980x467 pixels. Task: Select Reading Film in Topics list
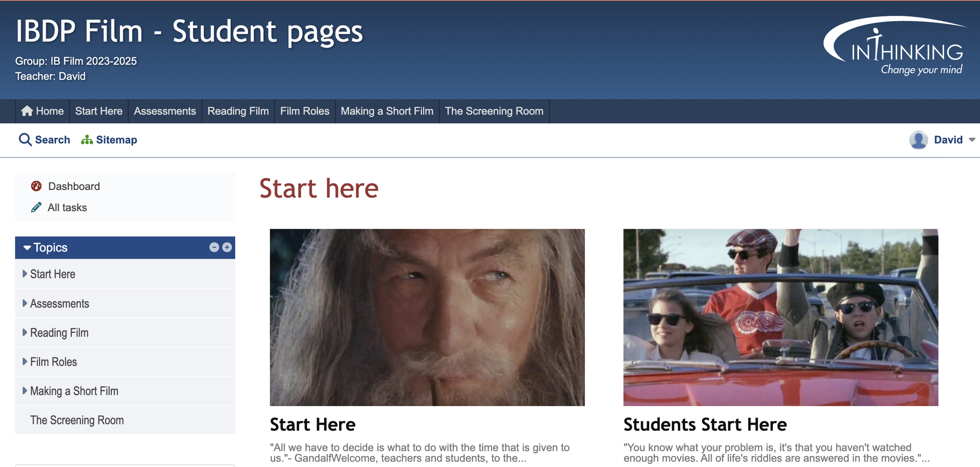[x=59, y=333]
